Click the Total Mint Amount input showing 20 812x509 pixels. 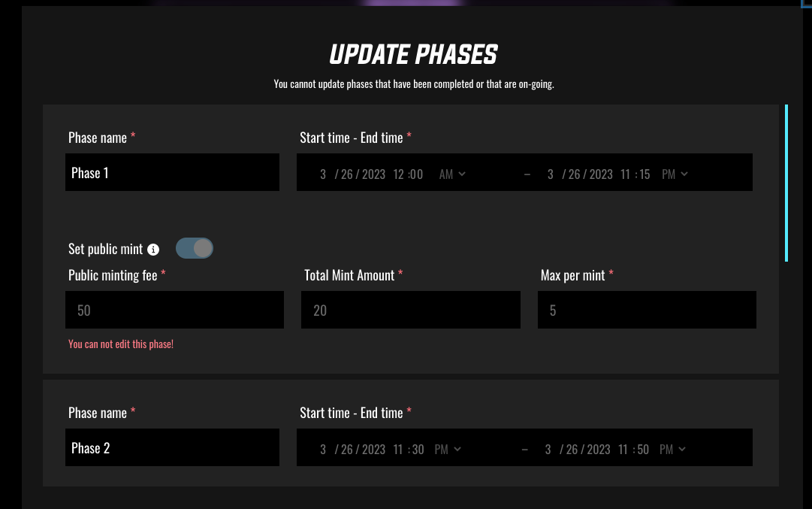tap(411, 310)
